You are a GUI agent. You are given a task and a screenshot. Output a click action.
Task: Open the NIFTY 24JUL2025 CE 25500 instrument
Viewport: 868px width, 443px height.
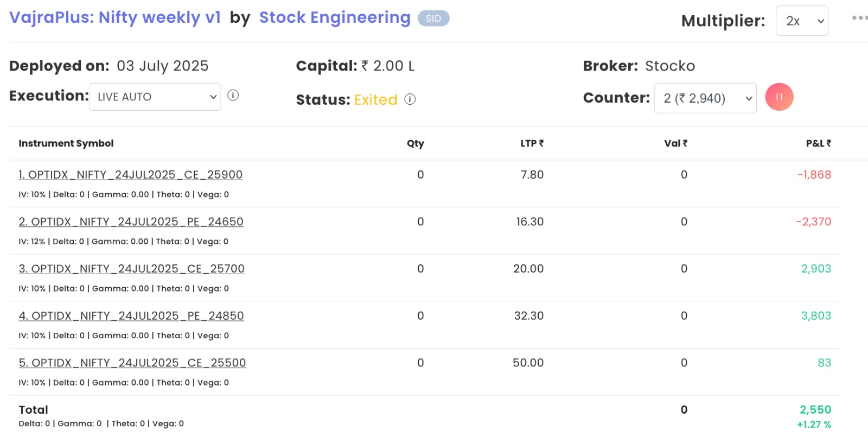tap(132, 363)
